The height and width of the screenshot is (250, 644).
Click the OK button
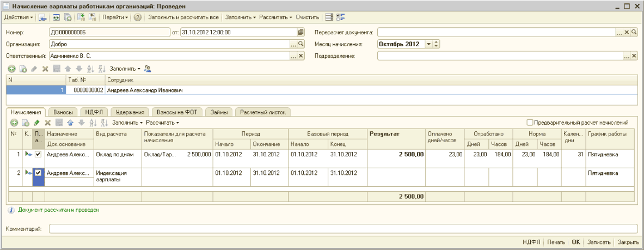576,242
